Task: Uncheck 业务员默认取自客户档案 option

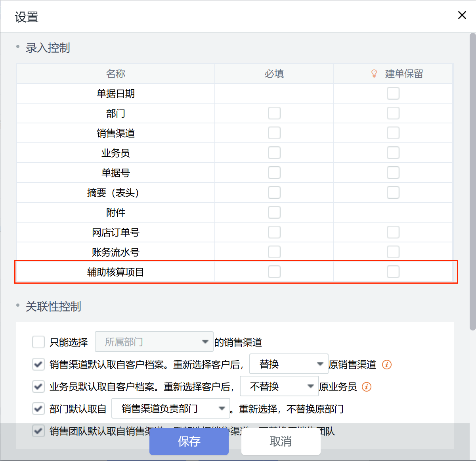Action: (x=38, y=386)
